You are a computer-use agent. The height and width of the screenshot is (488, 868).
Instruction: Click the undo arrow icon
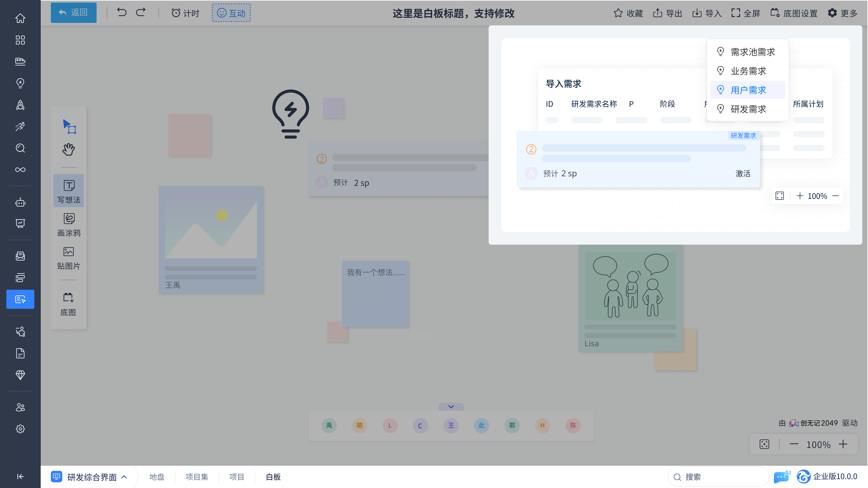[x=122, y=13]
